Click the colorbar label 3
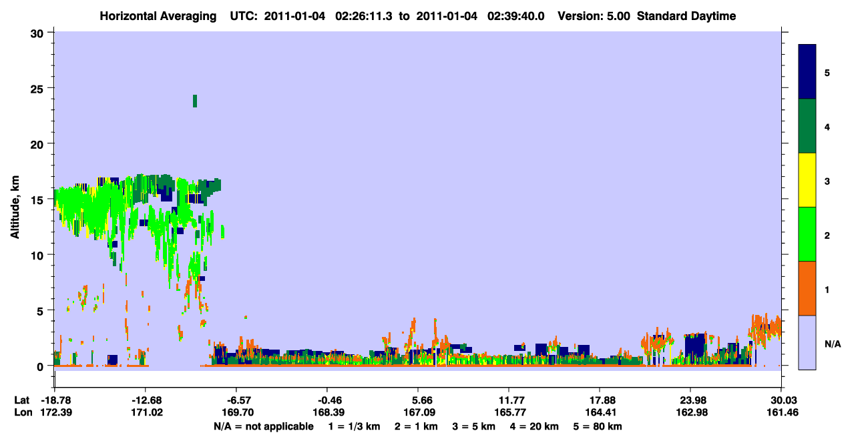The image size is (868, 445). pos(827,180)
